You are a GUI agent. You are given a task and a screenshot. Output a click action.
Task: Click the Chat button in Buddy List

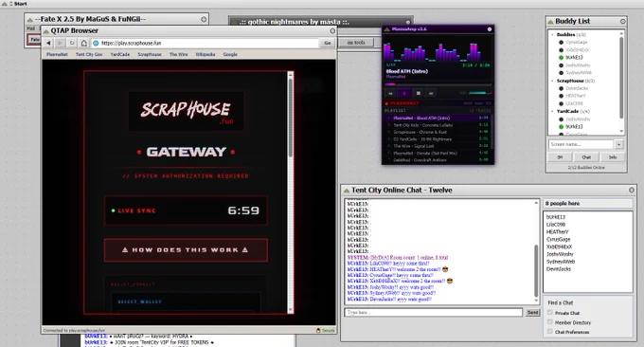pos(586,157)
